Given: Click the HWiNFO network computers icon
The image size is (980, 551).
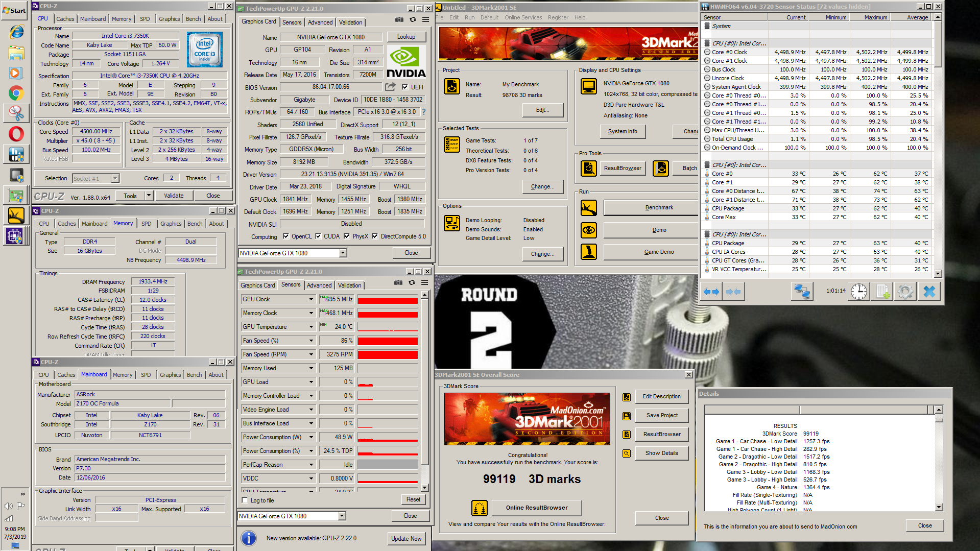Looking at the screenshot, I should pos(802,292).
